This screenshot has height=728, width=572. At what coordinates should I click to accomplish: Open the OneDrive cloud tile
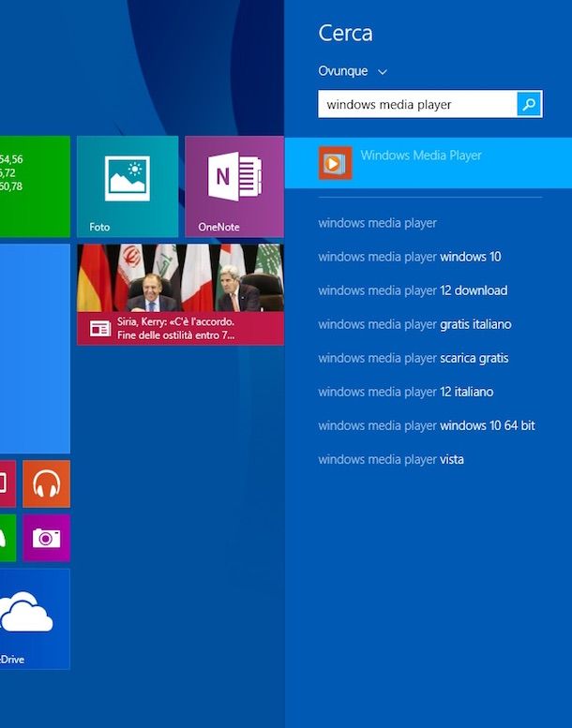pos(35,619)
